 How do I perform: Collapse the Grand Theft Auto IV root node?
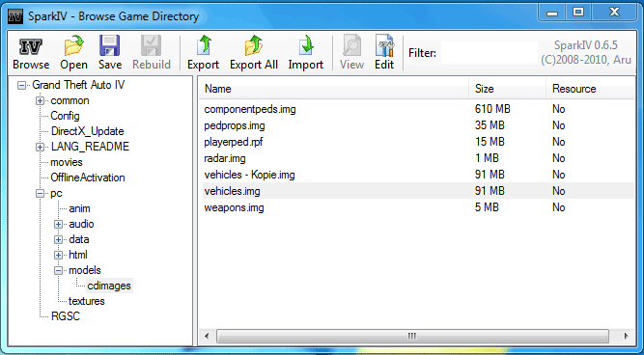pyautogui.click(x=21, y=85)
